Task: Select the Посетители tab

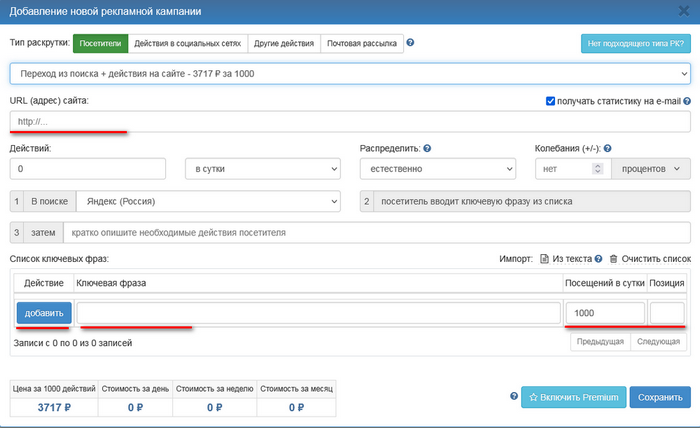Action: pos(103,44)
